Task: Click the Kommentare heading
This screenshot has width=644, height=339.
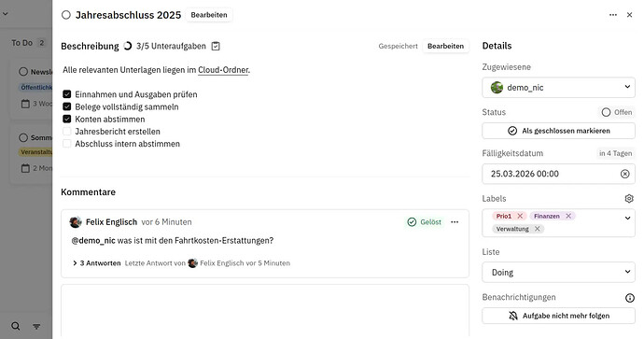Action: pyautogui.click(x=89, y=191)
